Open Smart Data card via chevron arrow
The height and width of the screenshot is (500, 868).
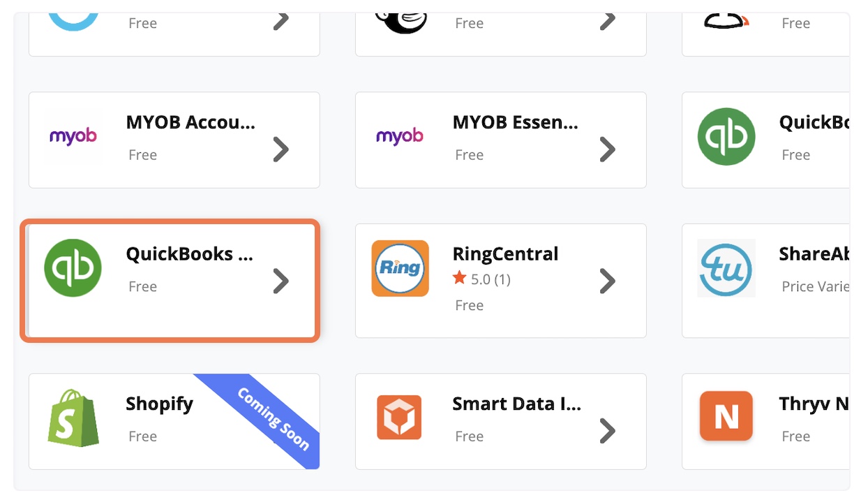607,431
